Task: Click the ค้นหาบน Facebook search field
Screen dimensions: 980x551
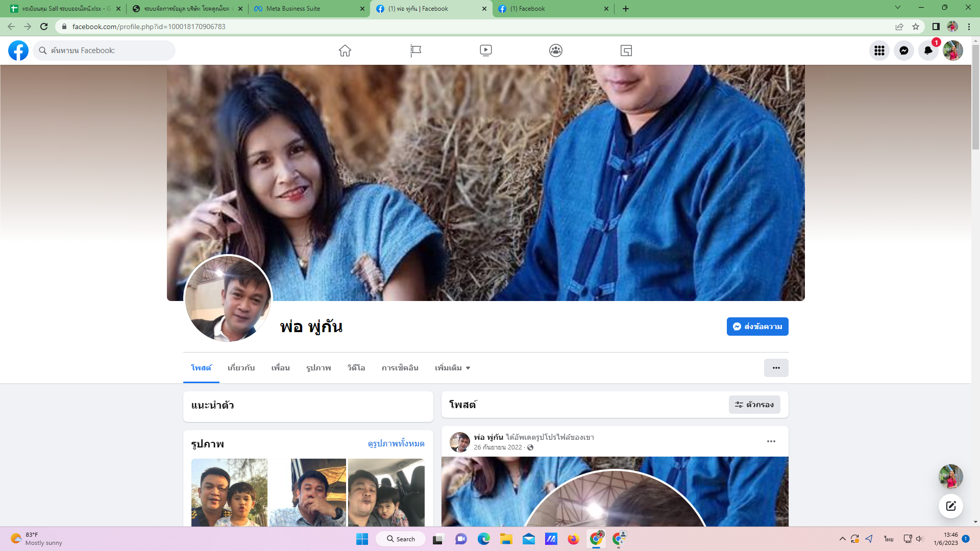Action: pyautogui.click(x=105, y=51)
